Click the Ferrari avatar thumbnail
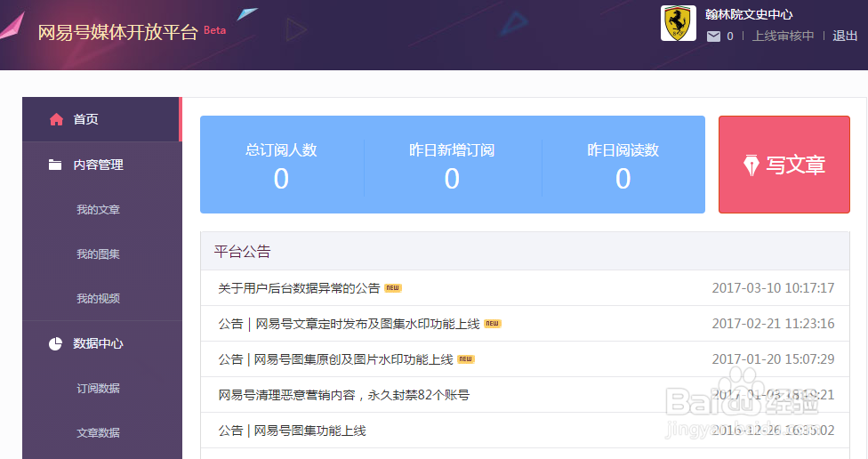 click(678, 23)
